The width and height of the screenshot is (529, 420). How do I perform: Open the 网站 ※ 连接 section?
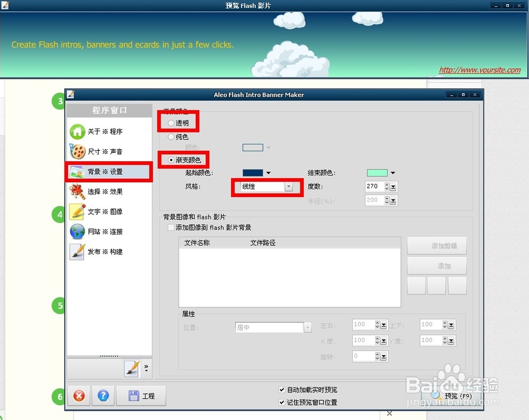tap(109, 232)
